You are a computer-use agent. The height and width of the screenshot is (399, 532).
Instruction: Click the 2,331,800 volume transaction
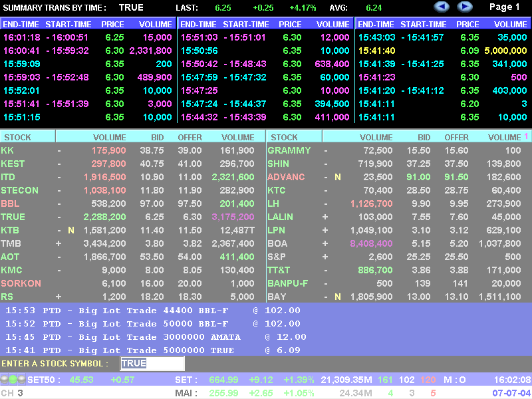coord(150,51)
